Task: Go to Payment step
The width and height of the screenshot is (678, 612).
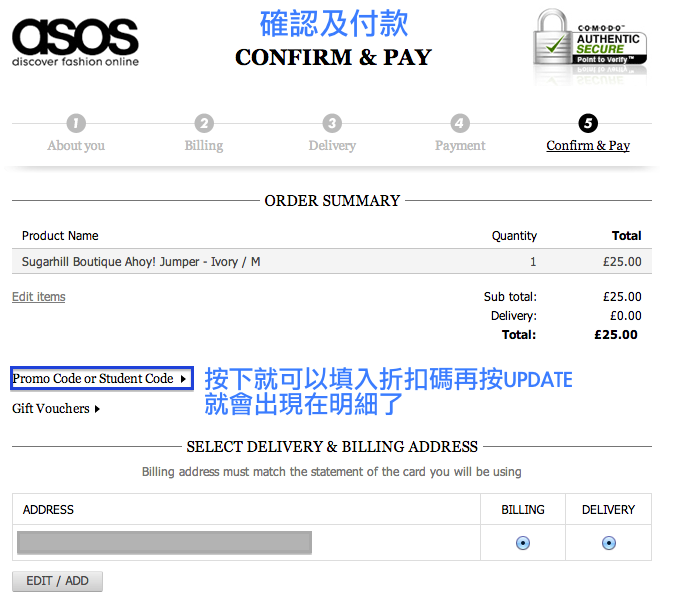Action: [x=460, y=146]
